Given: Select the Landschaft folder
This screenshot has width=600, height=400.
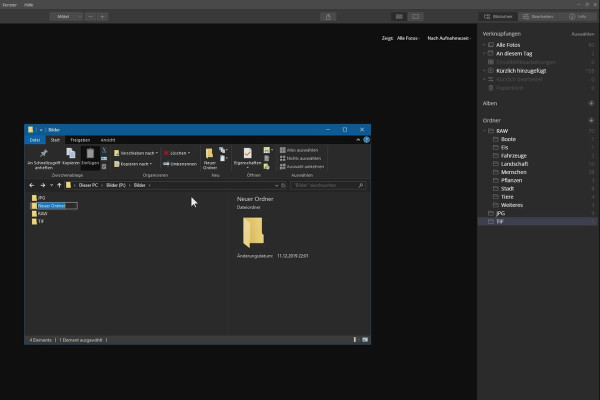Looking at the screenshot, I should [x=514, y=164].
